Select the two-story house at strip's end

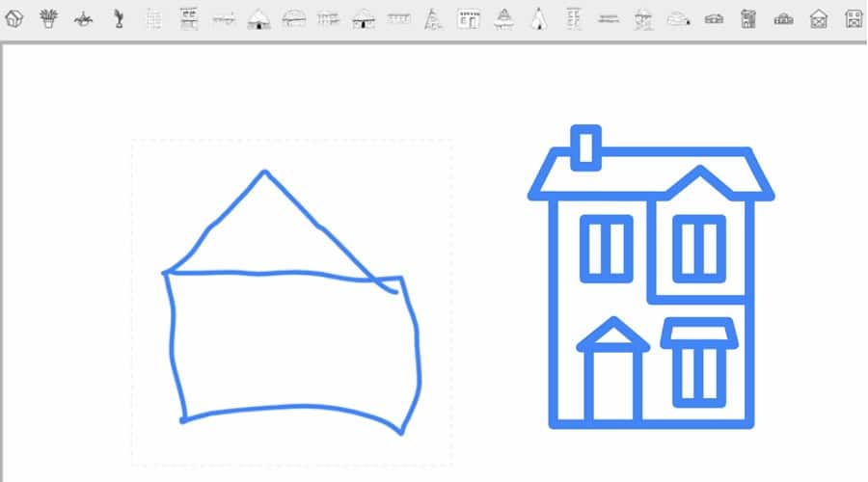854,19
